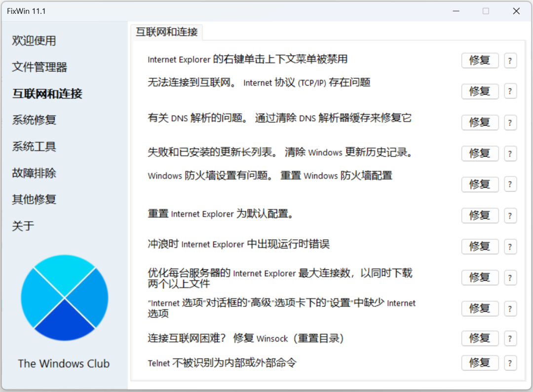Click 修复 for the Winsock 重置目录 item
This screenshot has height=392, width=533.
tap(480, 338)
